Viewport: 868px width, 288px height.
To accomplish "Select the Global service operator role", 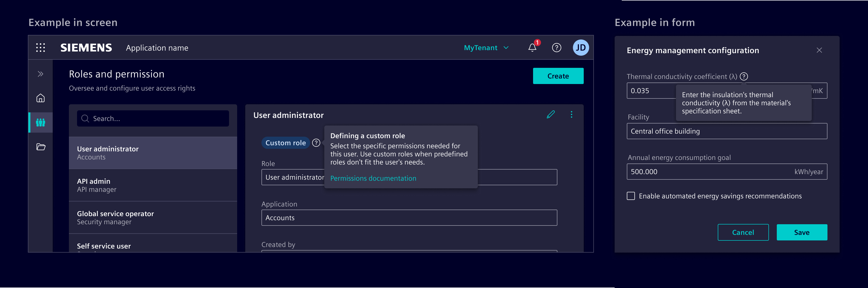I will pos(153,217).
